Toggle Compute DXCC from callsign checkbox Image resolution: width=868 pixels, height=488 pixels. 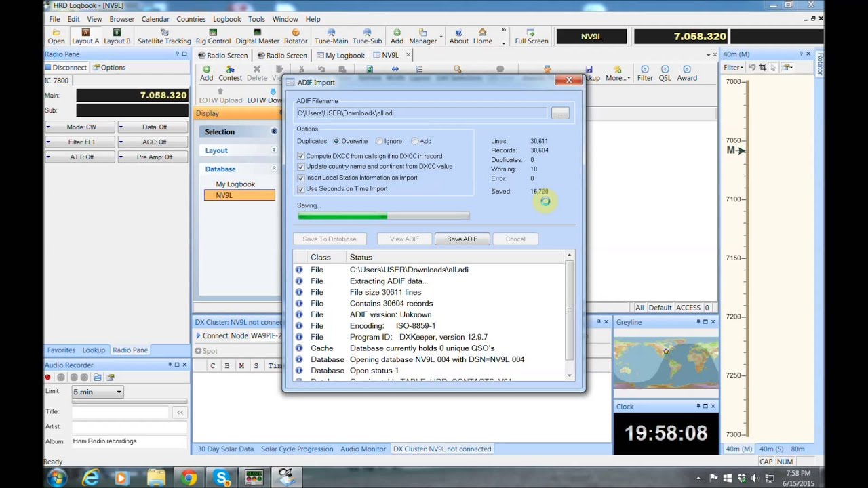pos(301,156)
